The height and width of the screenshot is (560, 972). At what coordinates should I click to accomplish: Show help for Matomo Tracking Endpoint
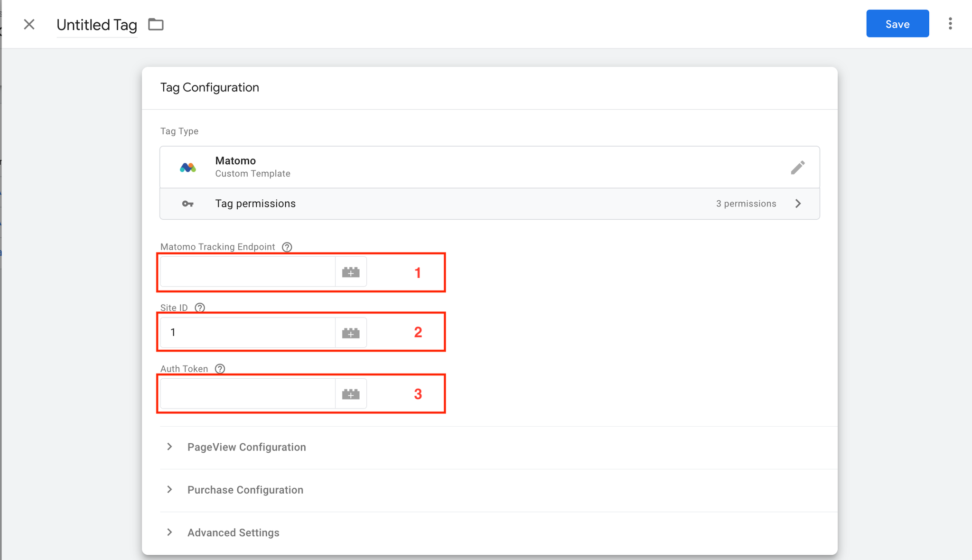click(x=287, y=247)
